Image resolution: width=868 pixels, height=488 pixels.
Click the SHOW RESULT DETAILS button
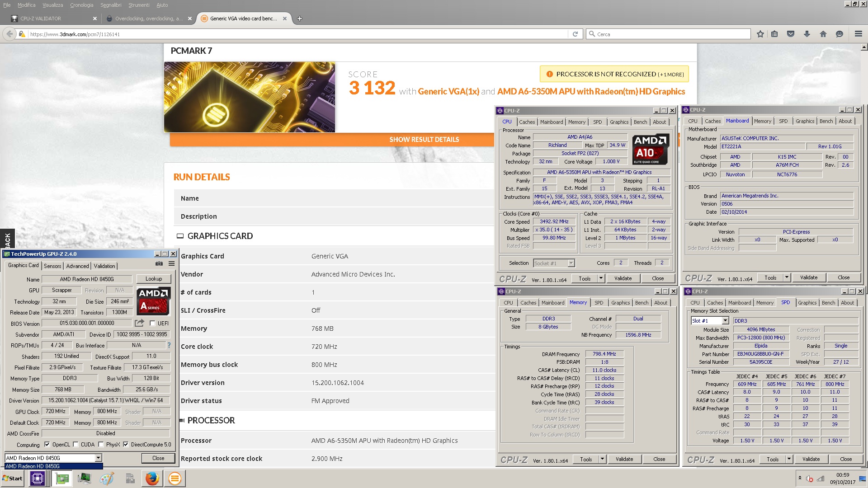tap(424, 140)
